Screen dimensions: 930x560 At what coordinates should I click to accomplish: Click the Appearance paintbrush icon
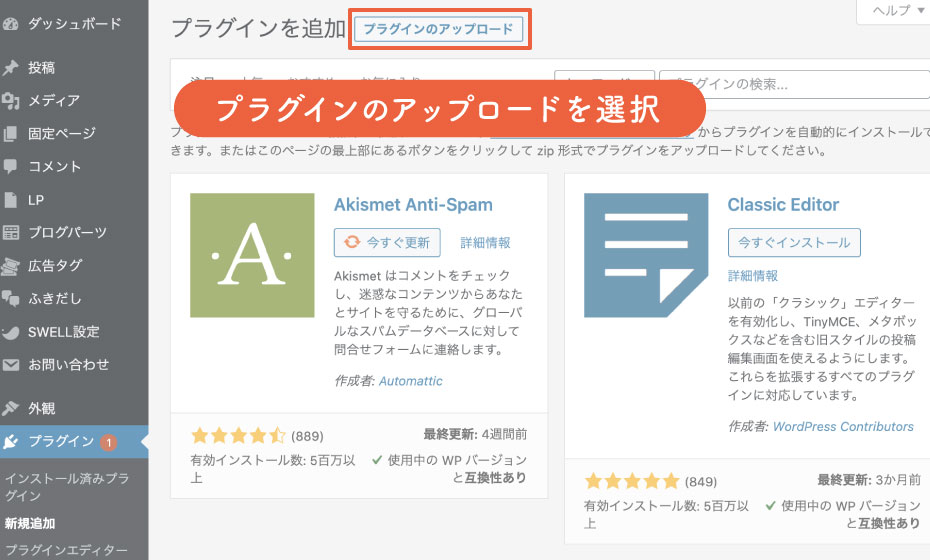tap(12, 408)
